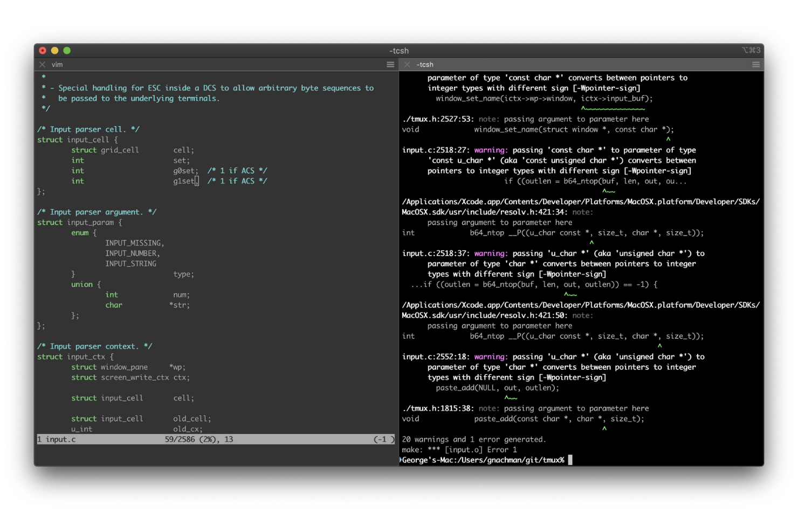
Task: Click the input.c:2518:27 warning line
Action: point(437,150)
